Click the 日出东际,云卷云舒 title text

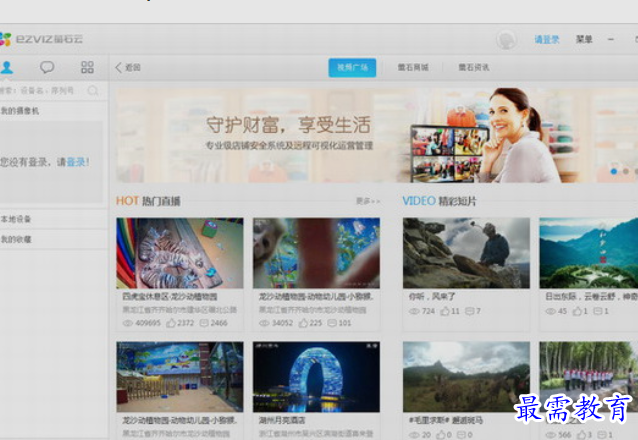591,297
